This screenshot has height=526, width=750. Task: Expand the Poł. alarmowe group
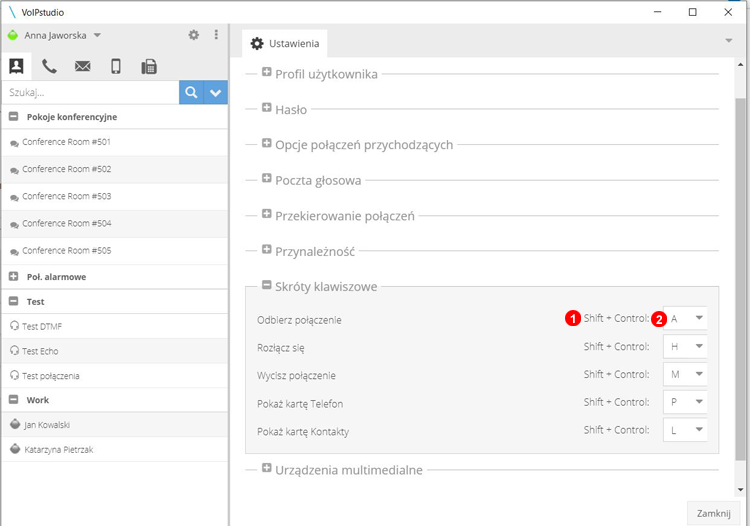(14, 276)
